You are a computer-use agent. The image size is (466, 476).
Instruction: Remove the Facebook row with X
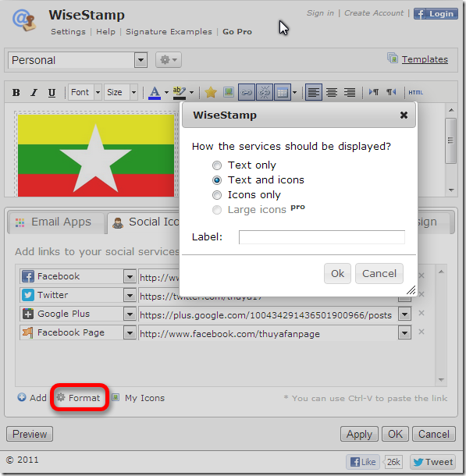(x=422, y=275)
